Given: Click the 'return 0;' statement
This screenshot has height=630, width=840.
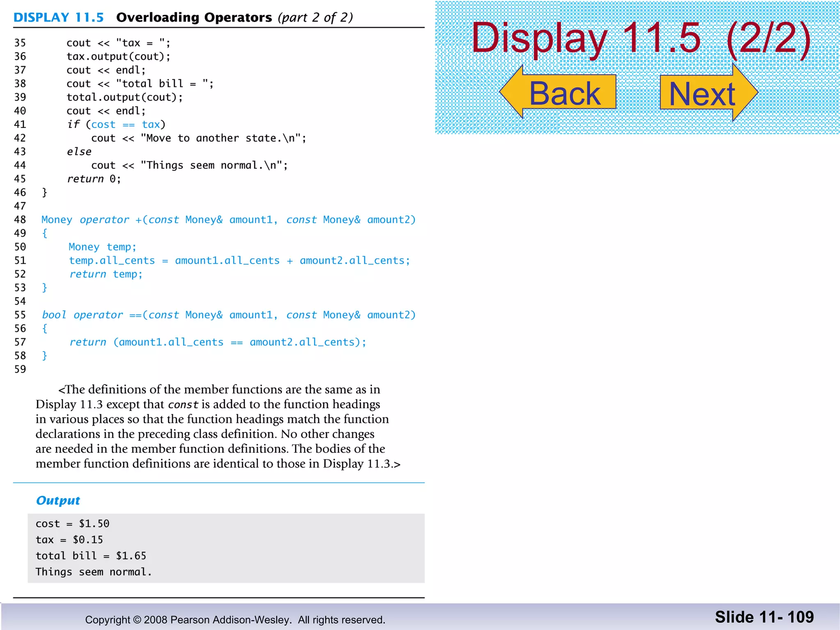Looking at the screenshot, I should [94, 179].
